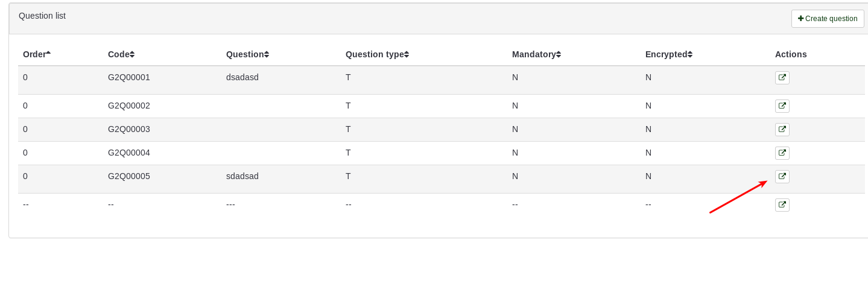Open question G2Q00003 using its action icon
This screenshot has width=868, height=281.
click(x=782, y=130)
